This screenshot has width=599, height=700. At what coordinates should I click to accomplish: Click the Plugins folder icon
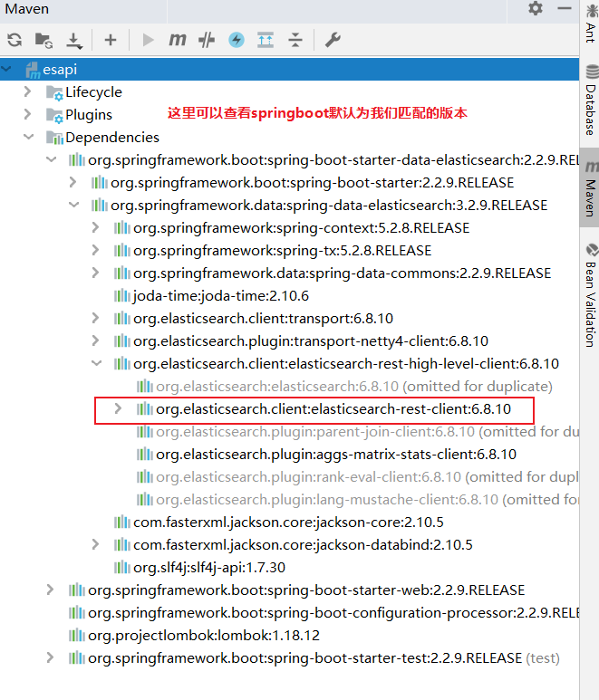[54, 115]
